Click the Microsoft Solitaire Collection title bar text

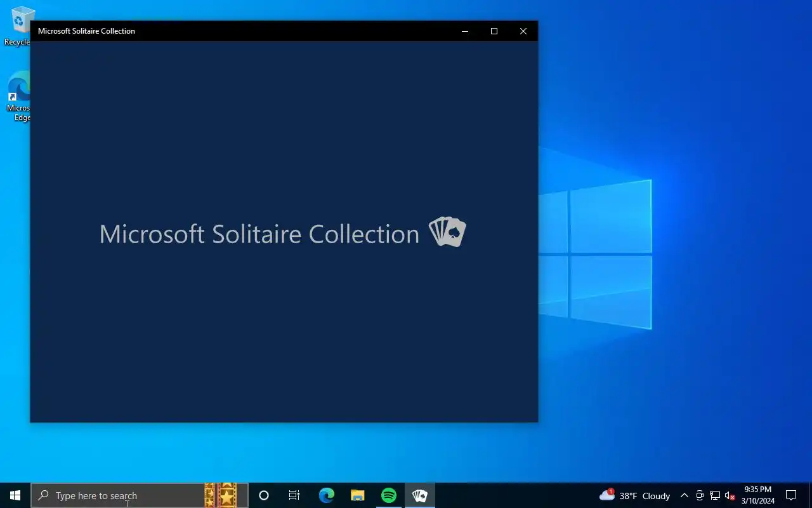tap(86, 31)
